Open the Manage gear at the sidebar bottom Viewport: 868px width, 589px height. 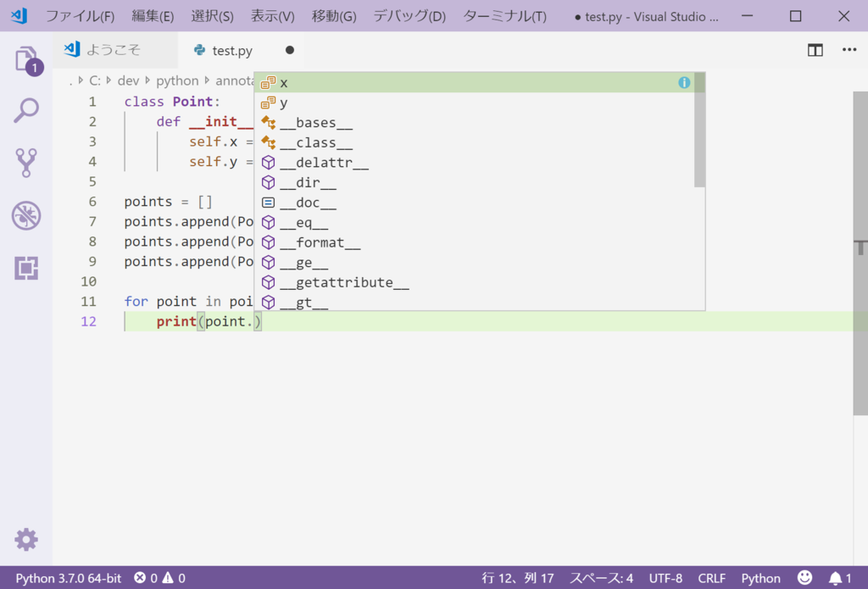pos(26,539)
